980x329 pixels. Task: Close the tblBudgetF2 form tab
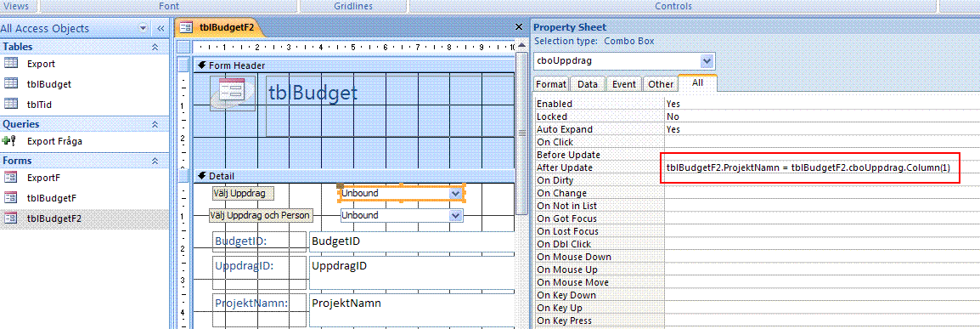click(x=518, y=27)
